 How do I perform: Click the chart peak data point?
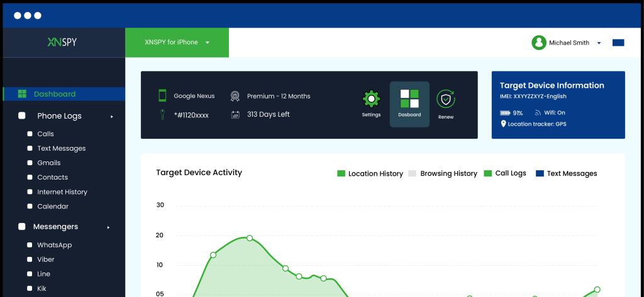click(x=250, y=238)
